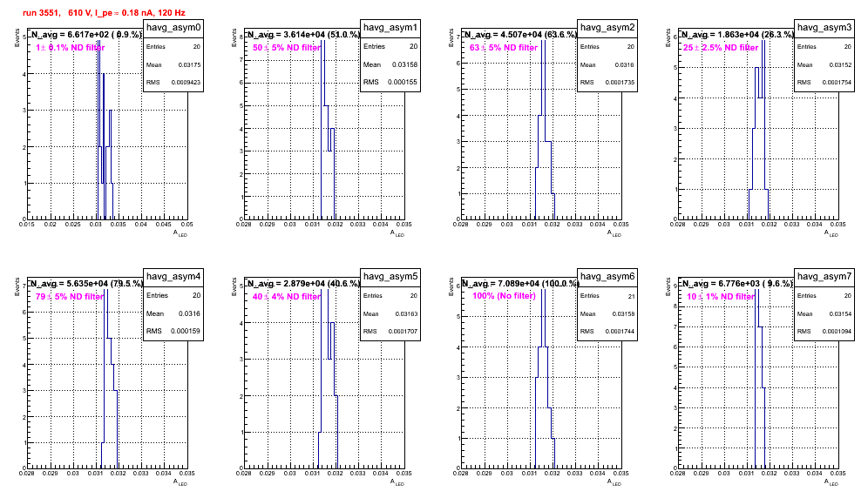Click the N_avg = 6.776e+03 label
The height and width of the screenshot is (498, 868).
coord(737,283)
